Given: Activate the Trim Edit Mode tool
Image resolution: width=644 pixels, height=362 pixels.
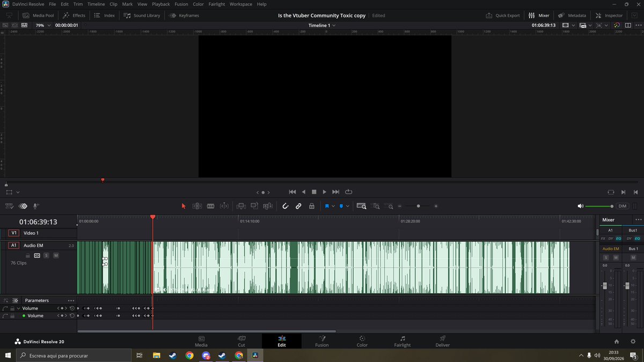Looking at the screenshot, I should pyautogui.click(x=197, y=206).
